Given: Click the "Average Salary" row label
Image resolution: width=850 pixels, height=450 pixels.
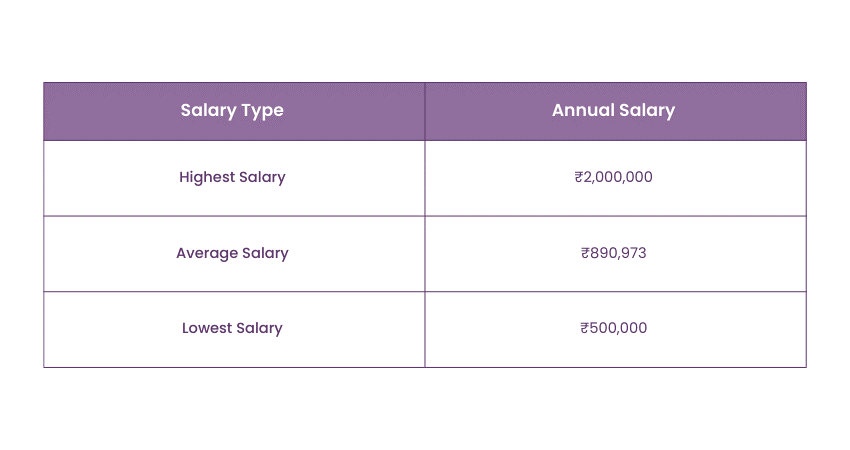Looking at the screenshot, I should [232, 253].
